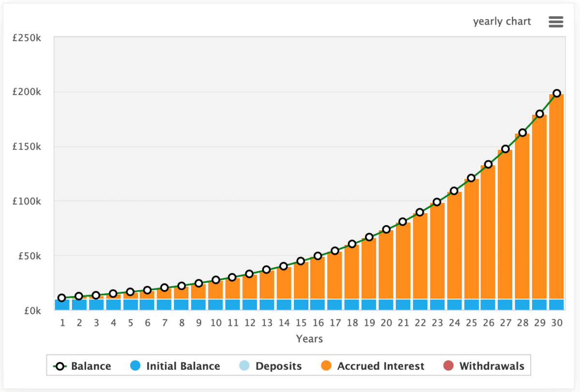
Task: Click the year 10 blue initial balance bar
Action: 216,305
